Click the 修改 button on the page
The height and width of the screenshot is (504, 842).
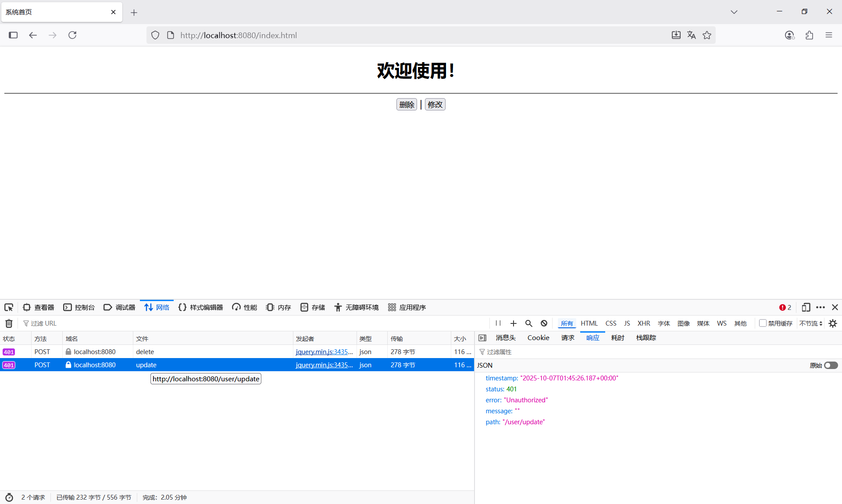coord(435,104)
